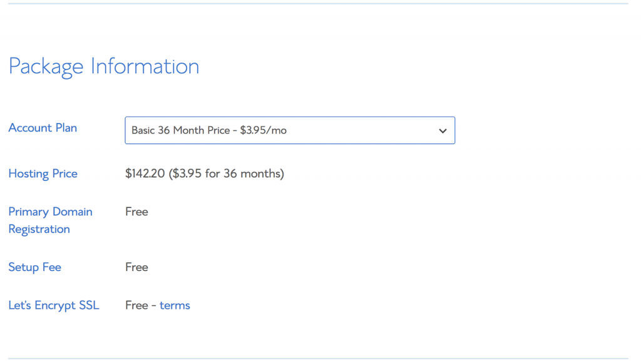Open the Account Plan dropdown
The width and height of the screenshot is (641, 364).
(x=289, y=131)
